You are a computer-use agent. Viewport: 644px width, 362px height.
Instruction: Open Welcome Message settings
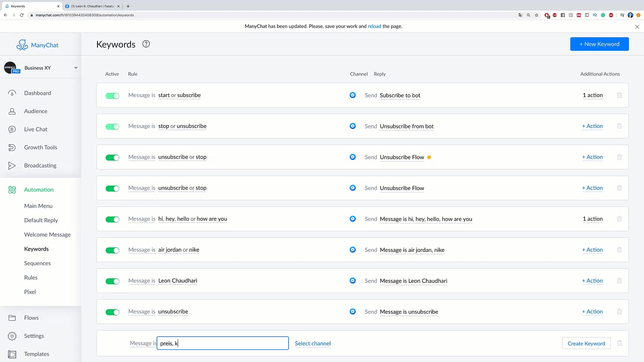[47, 235]
